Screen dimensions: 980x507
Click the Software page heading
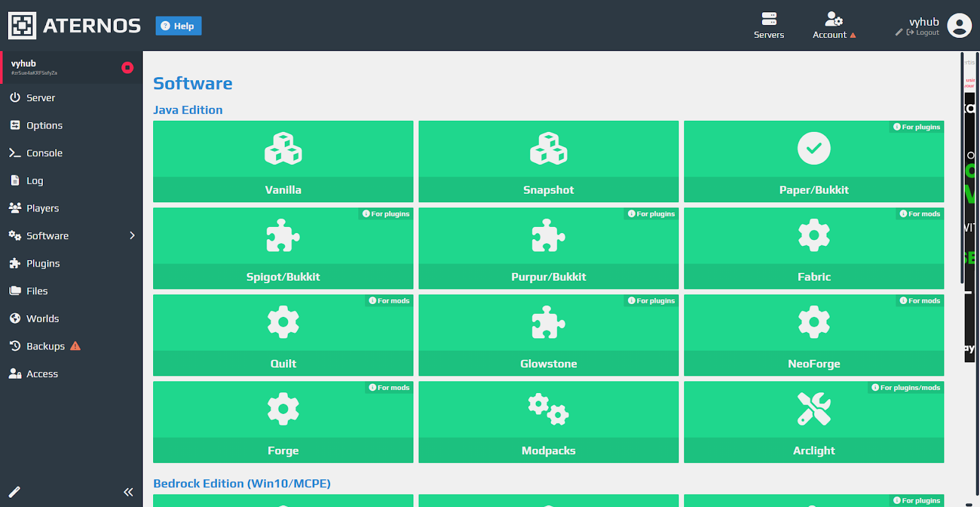(x=193, y=83)
